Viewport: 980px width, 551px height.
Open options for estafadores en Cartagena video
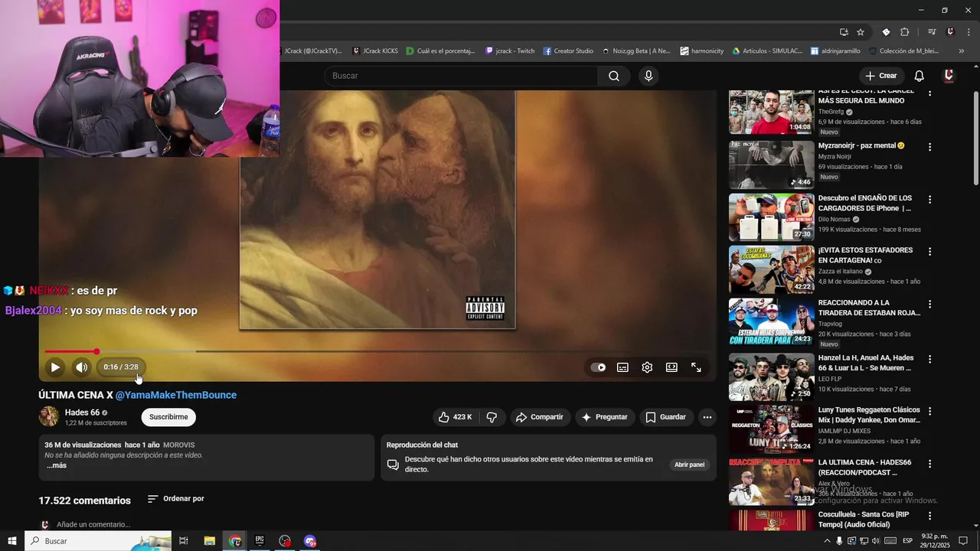(x=930, y=251)
